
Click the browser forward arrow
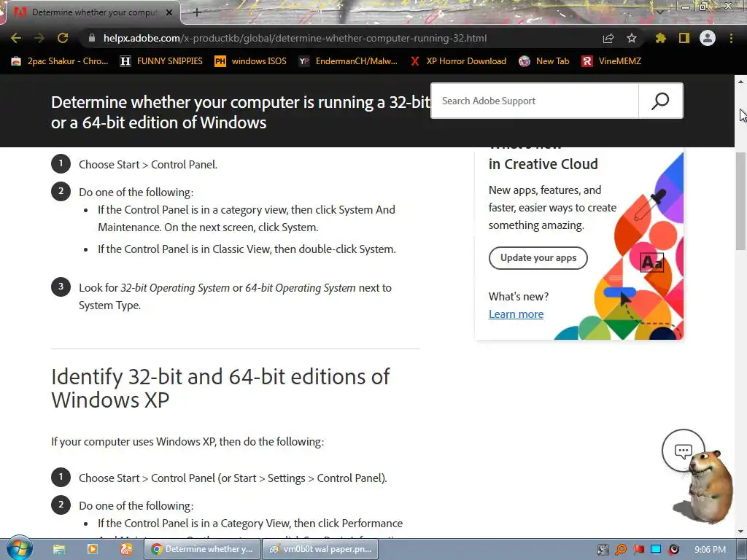click(x=39, y=38)
